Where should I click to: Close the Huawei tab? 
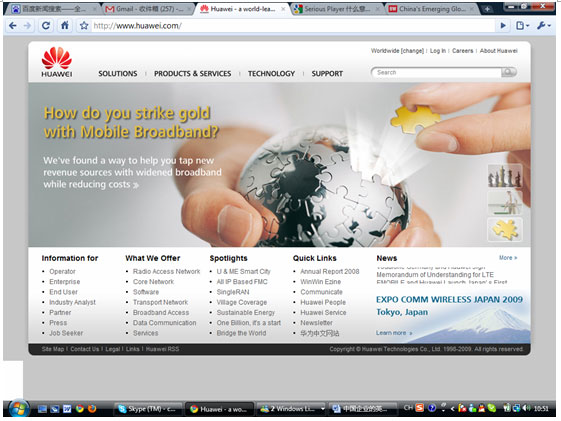pos(283,9)
